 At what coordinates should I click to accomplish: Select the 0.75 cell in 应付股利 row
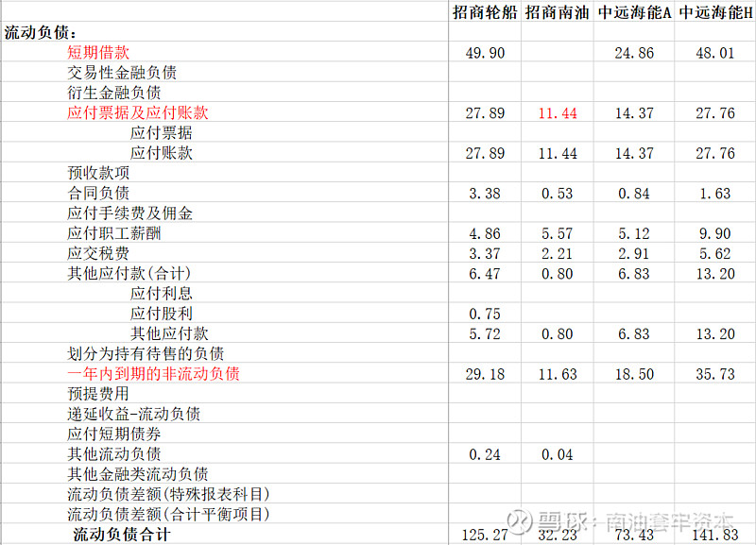click(485, 315)
